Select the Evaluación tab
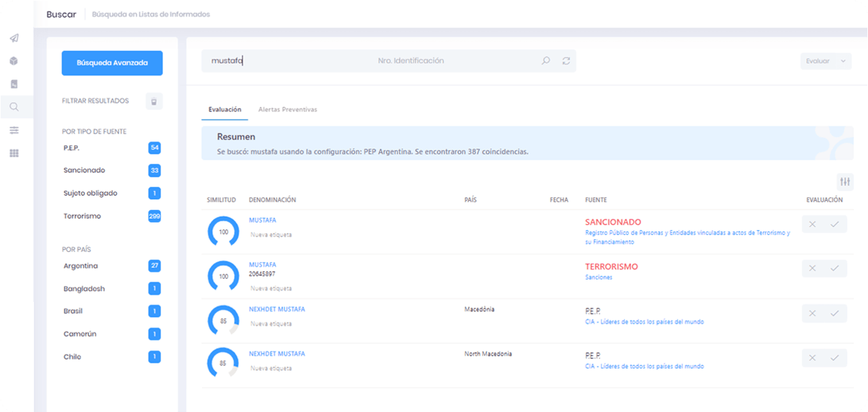 (224, 109)
